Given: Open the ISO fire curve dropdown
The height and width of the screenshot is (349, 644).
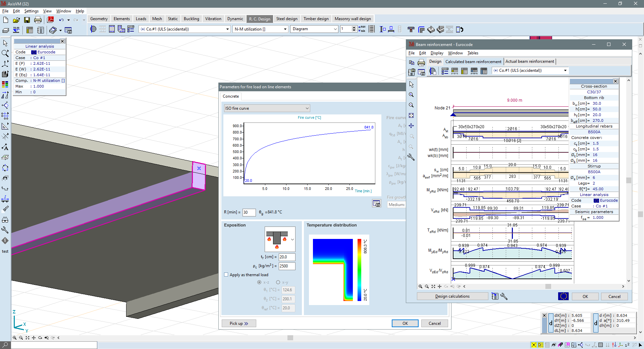Looking at the screenshot, I should [267, 108].
